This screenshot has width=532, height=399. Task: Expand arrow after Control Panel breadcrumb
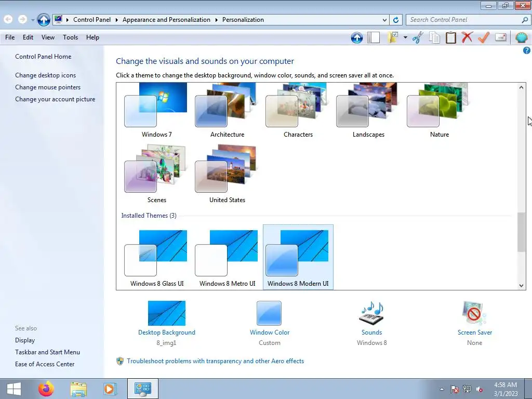(116, 20)
